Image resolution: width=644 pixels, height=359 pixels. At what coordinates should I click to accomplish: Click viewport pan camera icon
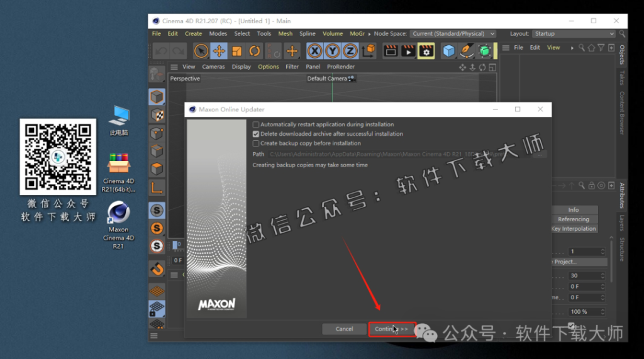tap(462, 67)
